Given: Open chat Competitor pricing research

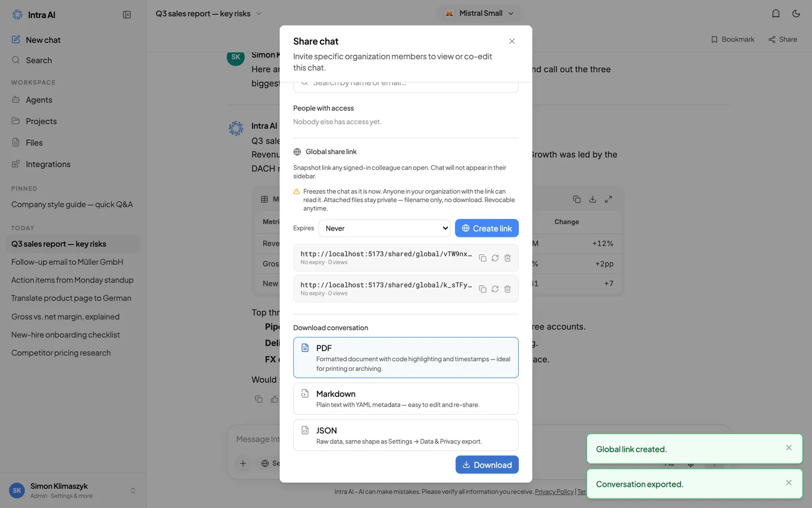Looking at the screenshot, I should coord(73,353).
